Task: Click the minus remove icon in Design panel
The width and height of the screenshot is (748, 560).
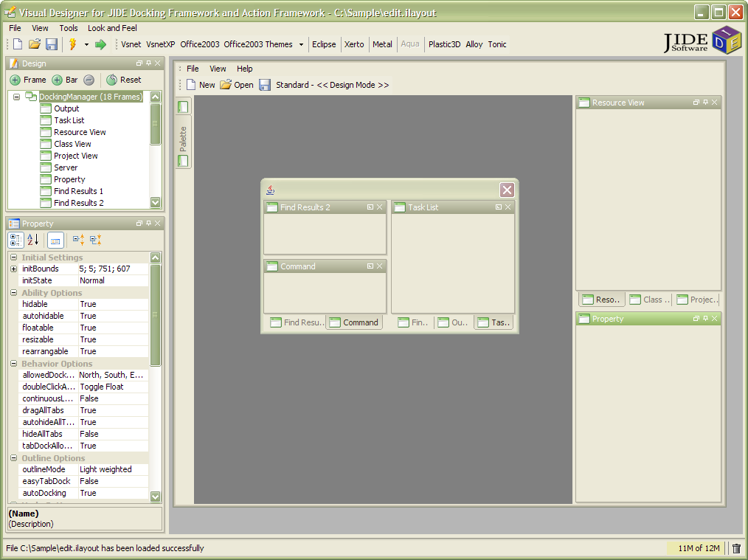Action: pos(89,80)
